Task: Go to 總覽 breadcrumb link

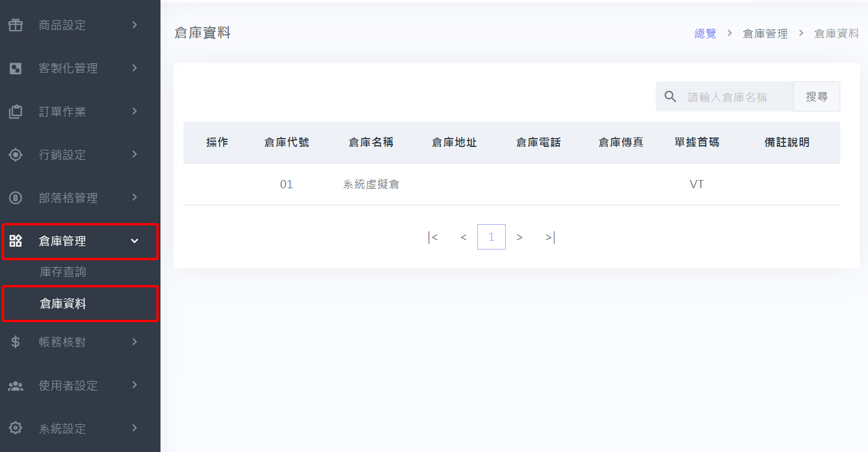Action: [x=705, y=34]
